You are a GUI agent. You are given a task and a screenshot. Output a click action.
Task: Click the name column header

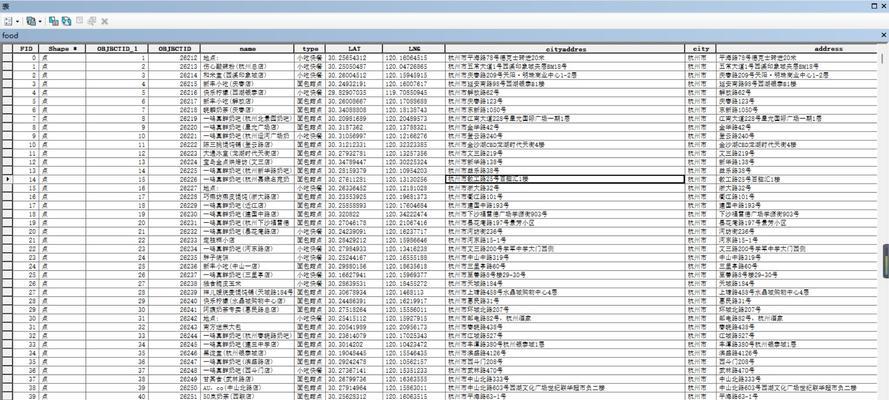pos(247,49)
